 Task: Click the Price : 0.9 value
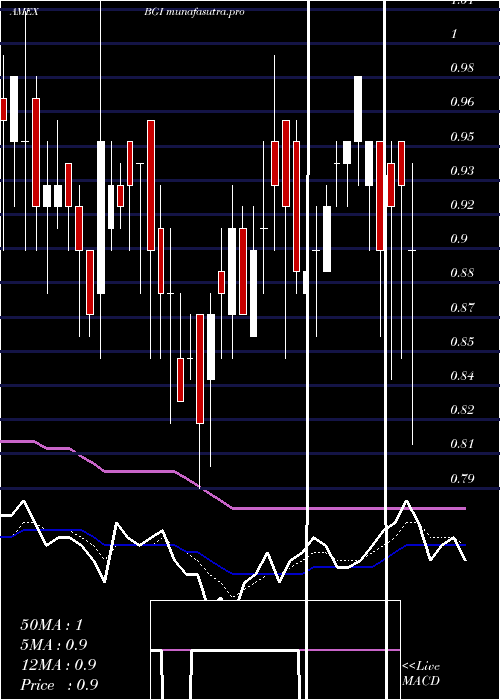pyautogui.click(x=59, y=685)
